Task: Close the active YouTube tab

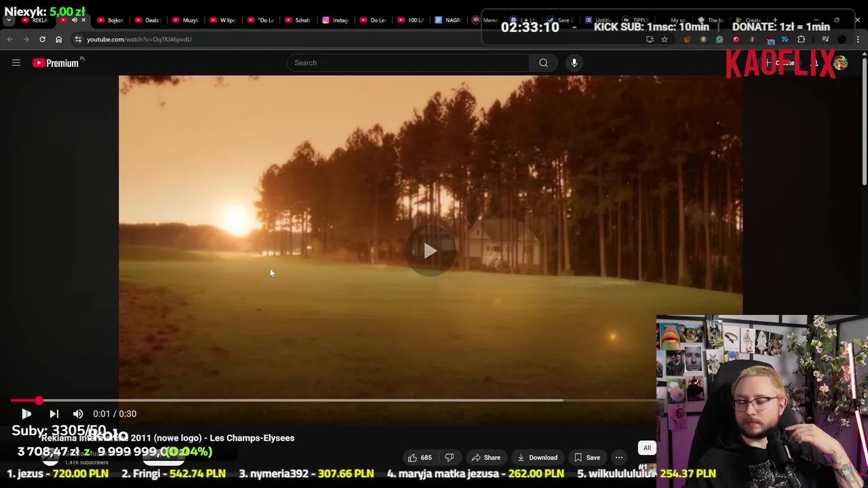Action: [x=83, y=20]
